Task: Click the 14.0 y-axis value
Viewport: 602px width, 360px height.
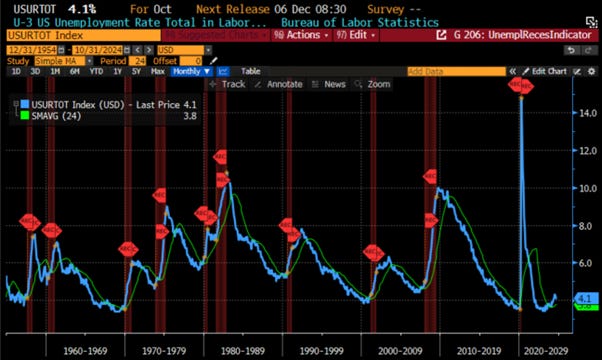Action: coord(588,113)
